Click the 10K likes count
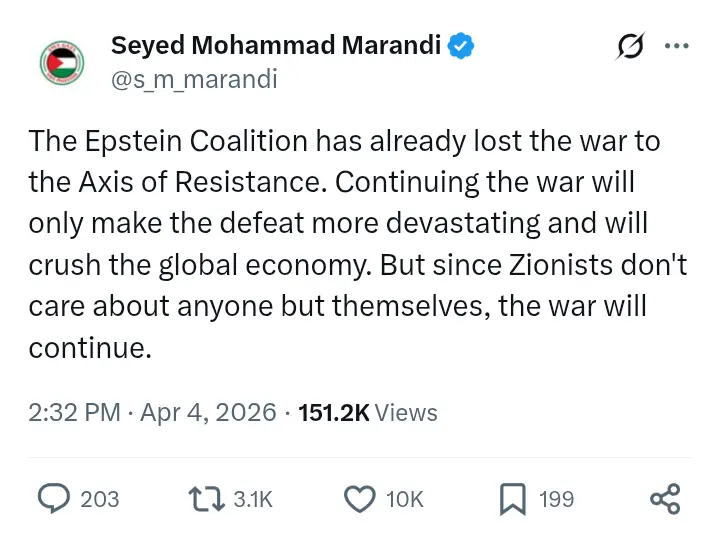 [404, 499]
